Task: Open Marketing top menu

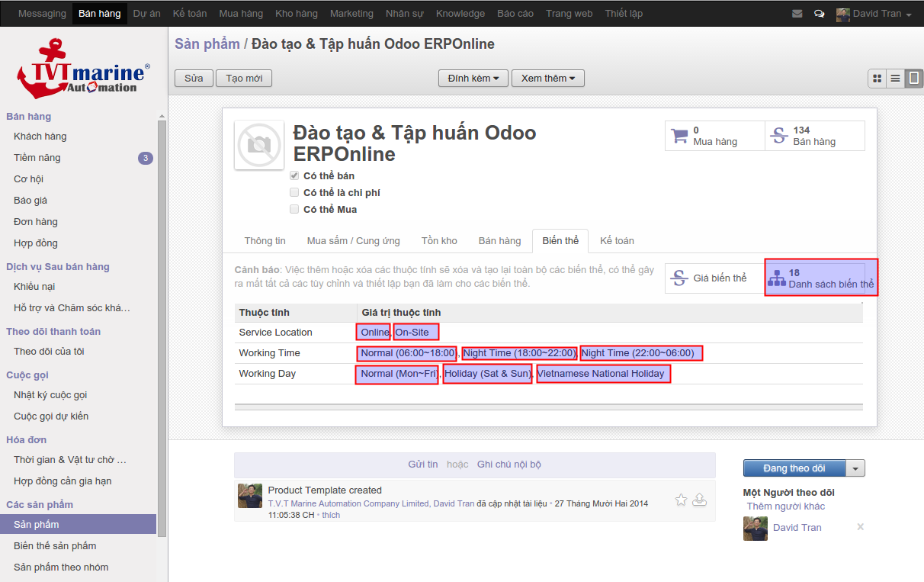Action: [x=351, y=14]
